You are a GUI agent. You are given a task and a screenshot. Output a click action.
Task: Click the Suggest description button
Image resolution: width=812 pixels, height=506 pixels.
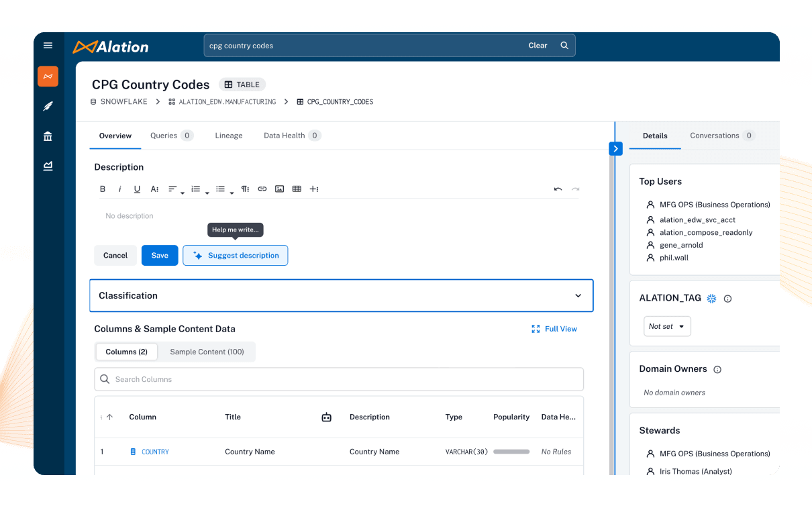pos(236,256)
